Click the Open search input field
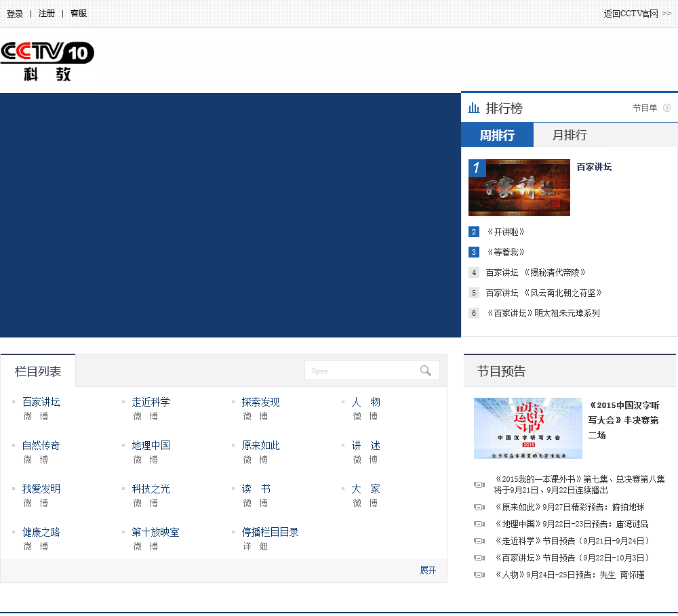The image size is (678, 616). [x=361, y=371]
